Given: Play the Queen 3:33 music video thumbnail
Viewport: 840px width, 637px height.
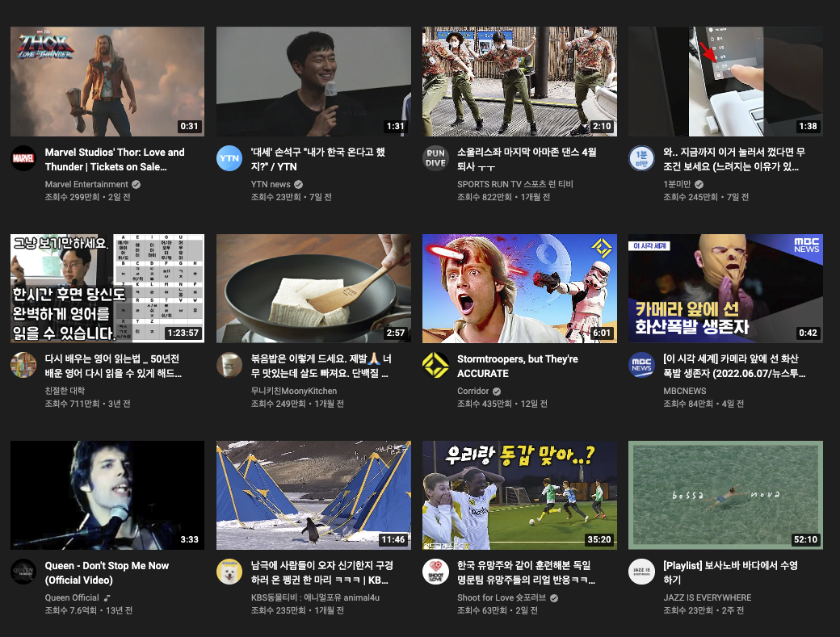Looking at the screenshot, I should pos(107,495).
